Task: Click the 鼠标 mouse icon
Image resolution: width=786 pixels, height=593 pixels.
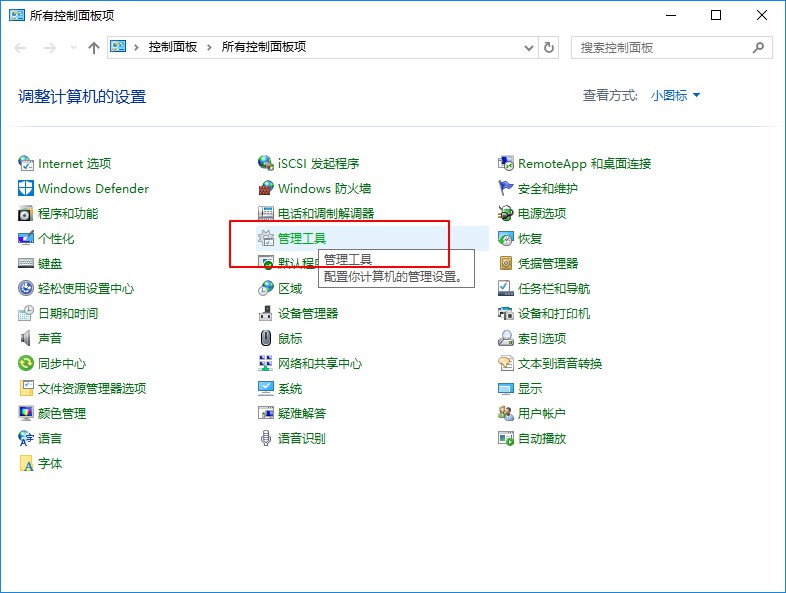Action: pyautogui.click(x=266, y=338)
